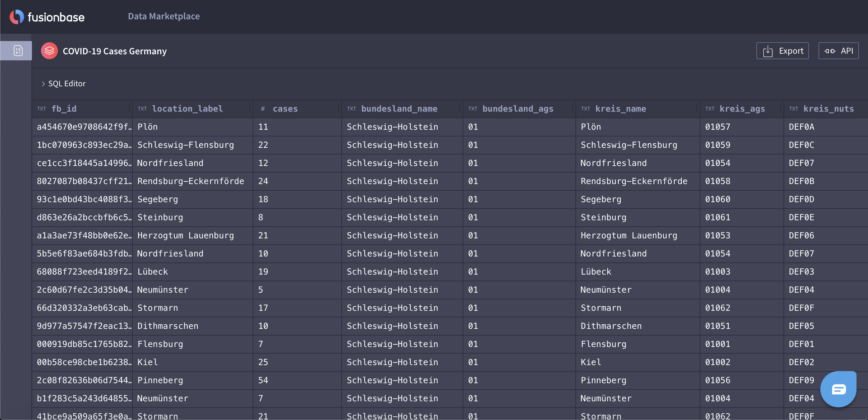Open the binary data sidebar icon
This screenshot has width=868, height=420.
tap(18, 51)
